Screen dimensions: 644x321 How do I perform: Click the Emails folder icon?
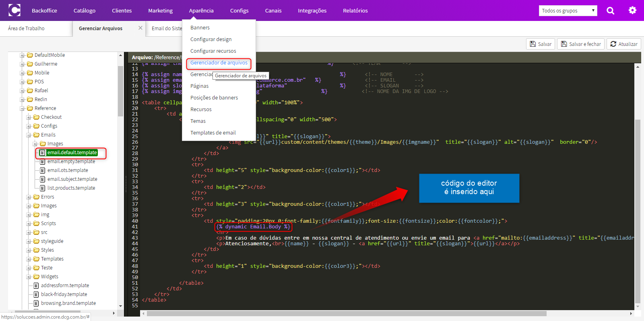(36, 135)
